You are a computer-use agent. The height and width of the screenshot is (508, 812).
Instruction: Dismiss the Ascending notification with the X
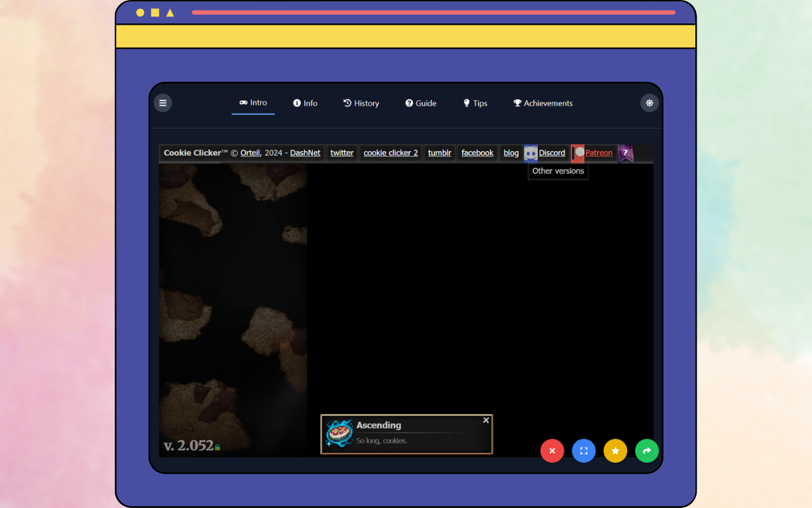pos(486,420)
